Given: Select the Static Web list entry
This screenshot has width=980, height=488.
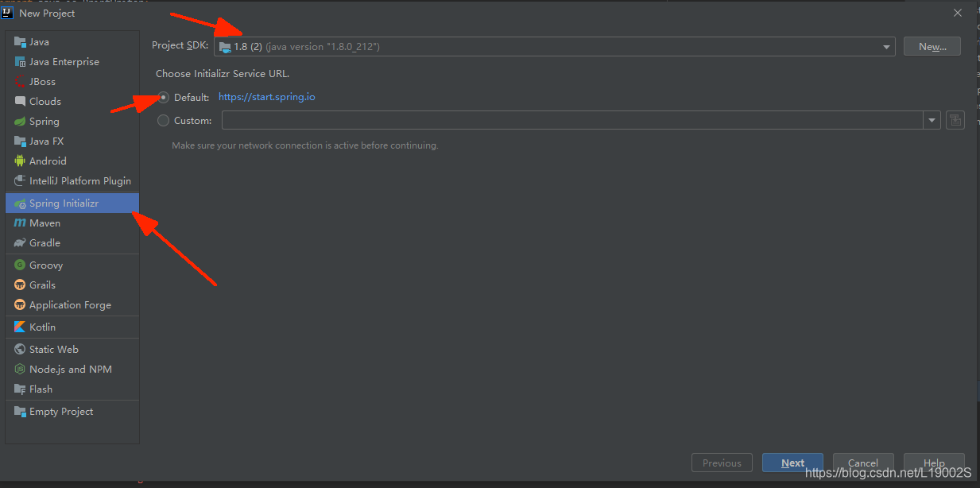Looking at the screenshot, I should click(72, 350).
